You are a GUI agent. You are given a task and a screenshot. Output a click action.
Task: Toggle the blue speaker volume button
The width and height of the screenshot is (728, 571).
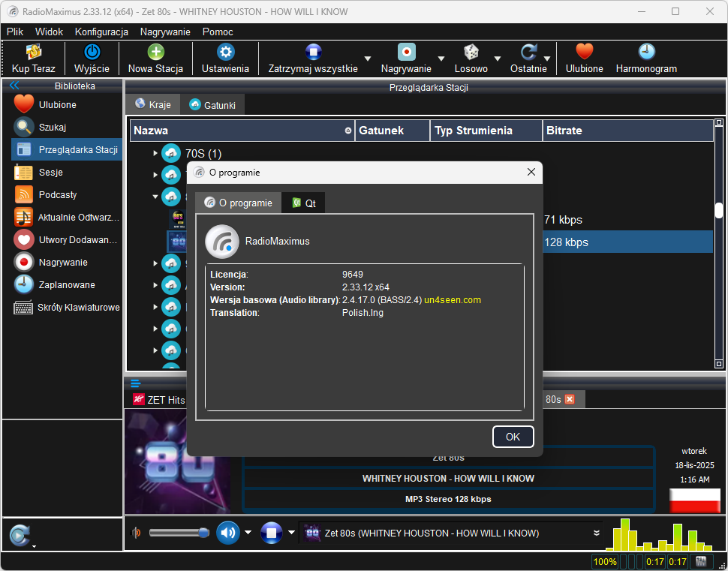pyautogui.click(x=228, y=533)
